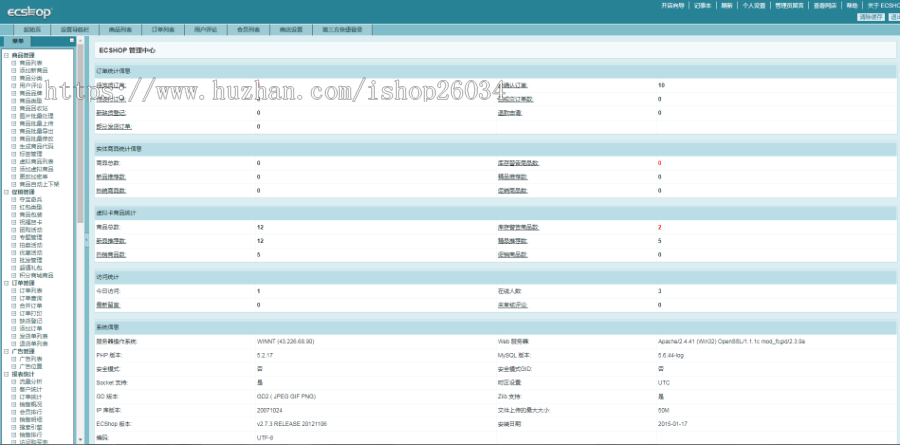The width and height of the screenshot is (900, 445).
Task: Open the 最新留言 link
Action: [108, 305]
